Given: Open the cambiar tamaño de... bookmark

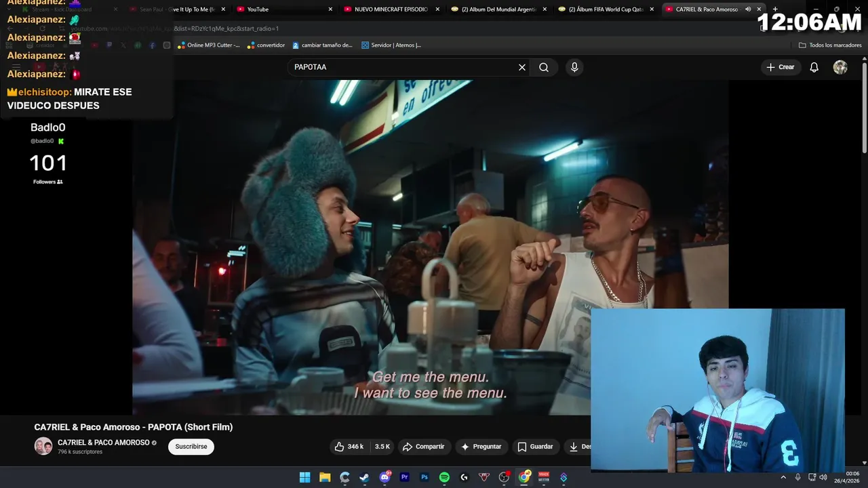Looking at the screenshot, I should pyautogui.click(x=322, y=45).
